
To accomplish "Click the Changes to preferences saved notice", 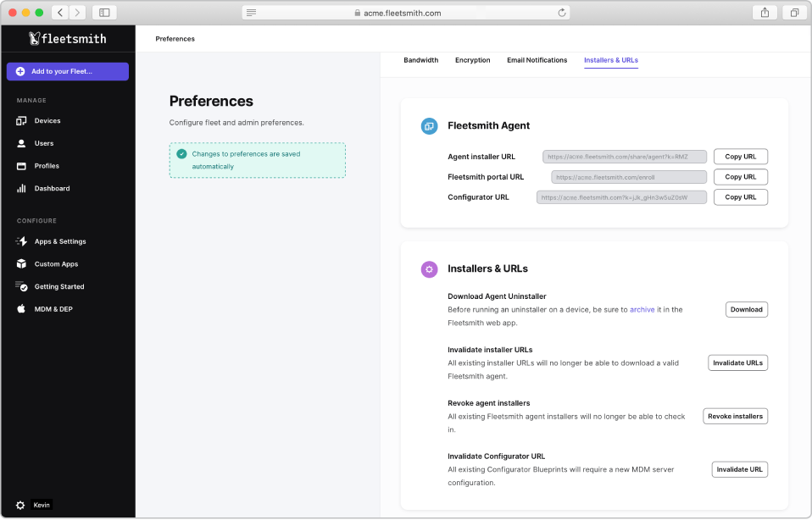I will click(258, 160).
